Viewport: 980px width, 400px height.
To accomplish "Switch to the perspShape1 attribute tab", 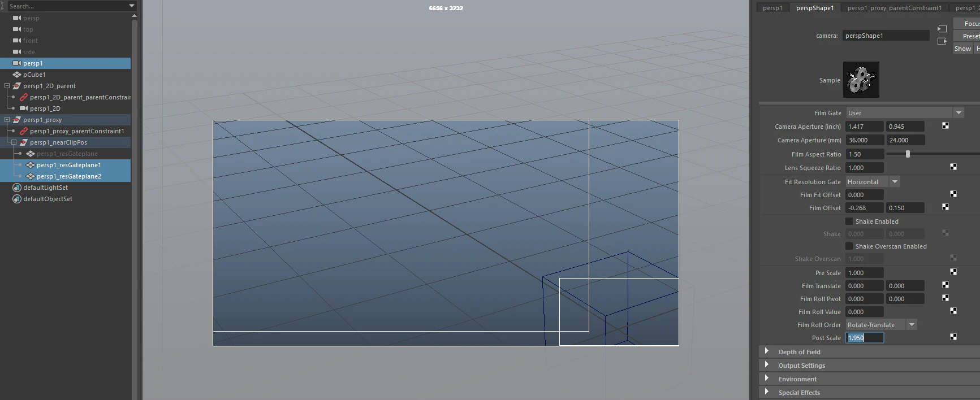I will click(815, 8).
